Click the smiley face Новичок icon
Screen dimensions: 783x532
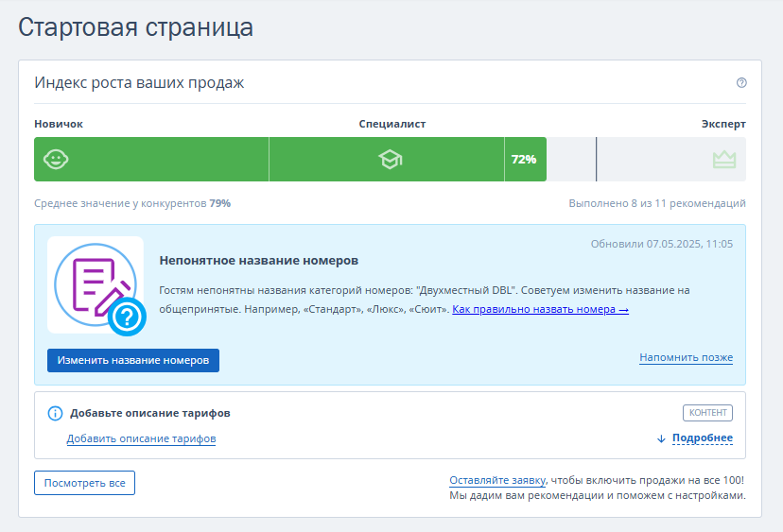[x=56, y=159]
